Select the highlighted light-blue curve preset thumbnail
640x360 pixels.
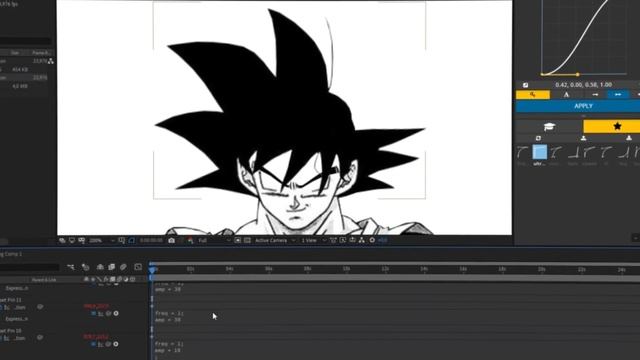click(540, 152)
